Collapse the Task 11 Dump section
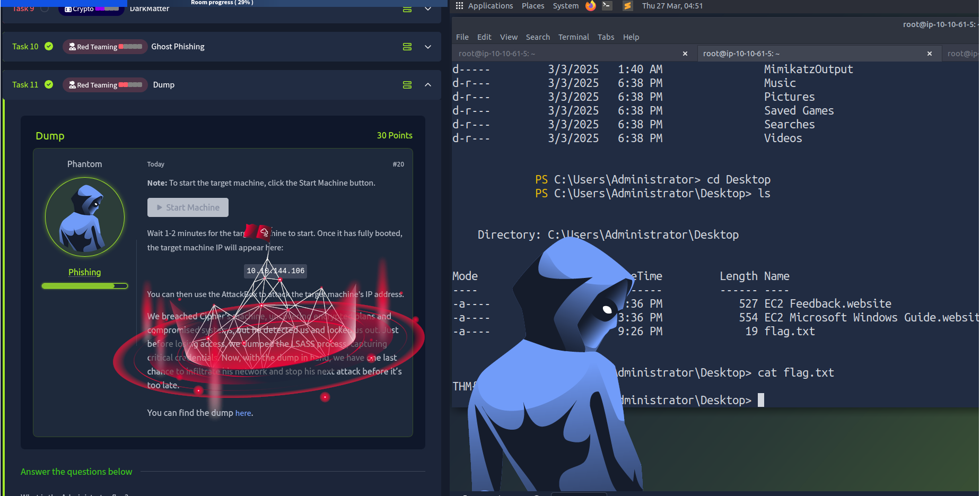 (428, 85)
